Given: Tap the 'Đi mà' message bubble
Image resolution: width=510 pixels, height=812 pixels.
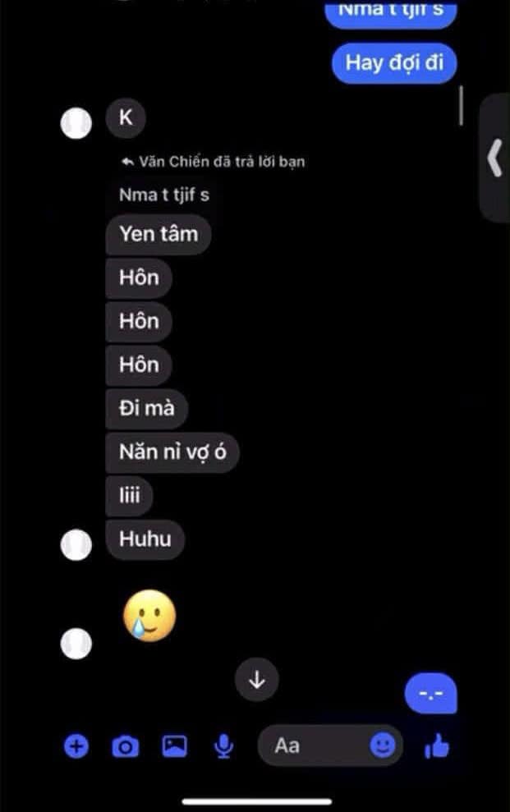Looking at the screenshot, I should pyautogui.click(x=146, y=409).
